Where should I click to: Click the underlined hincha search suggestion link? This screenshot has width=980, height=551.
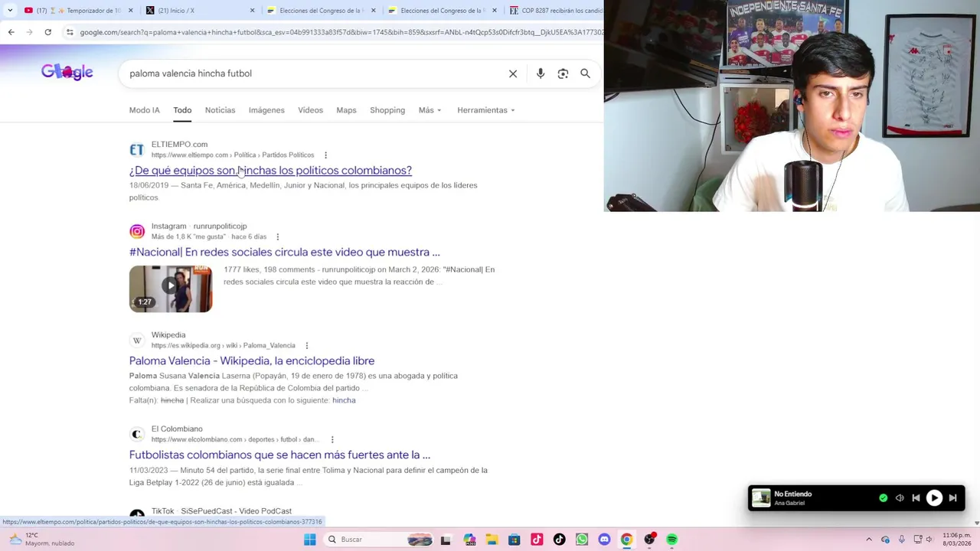pos(344,400)
